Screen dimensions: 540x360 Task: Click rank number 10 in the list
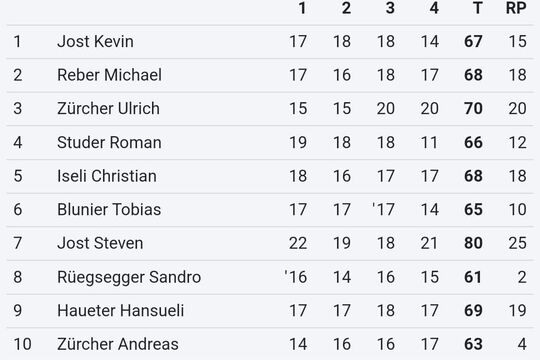click(22, 344)
